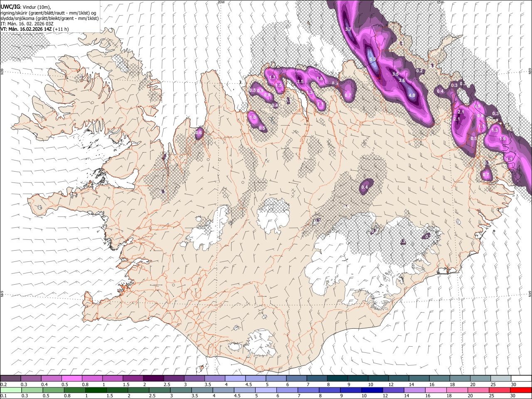532x399 pixels.
Task: Select top-row bright pink swatch between 0.5 and 0.8
Action: point(71,379)
